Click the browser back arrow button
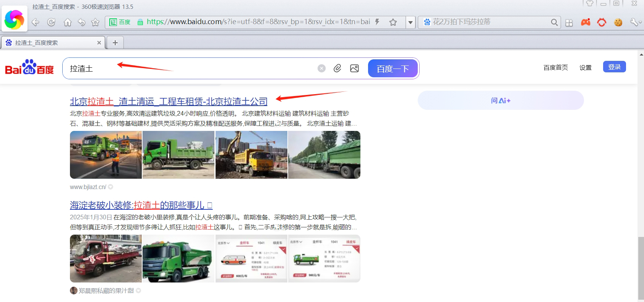This screenshot has width=644, height=302. point(36,22)
